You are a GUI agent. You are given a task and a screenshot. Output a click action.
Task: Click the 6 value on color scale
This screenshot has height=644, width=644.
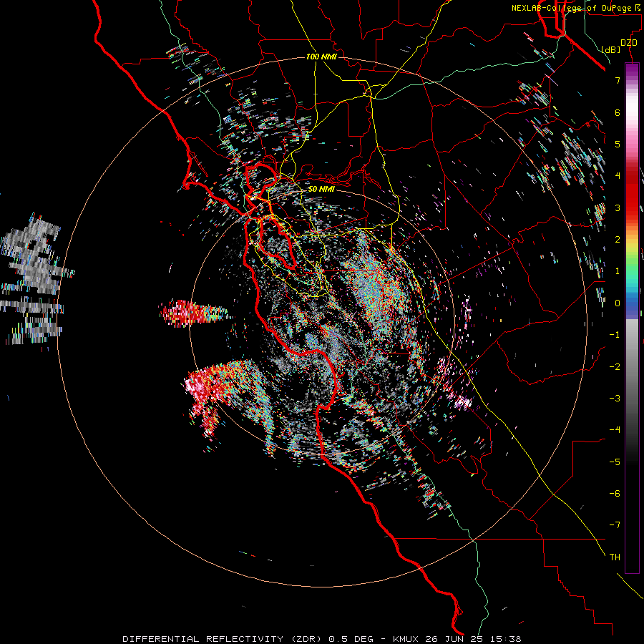point(618,112)
